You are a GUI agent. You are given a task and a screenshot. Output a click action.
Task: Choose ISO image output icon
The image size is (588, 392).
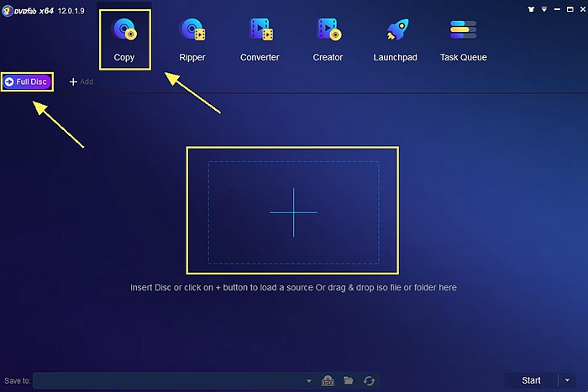click(328, 381)
